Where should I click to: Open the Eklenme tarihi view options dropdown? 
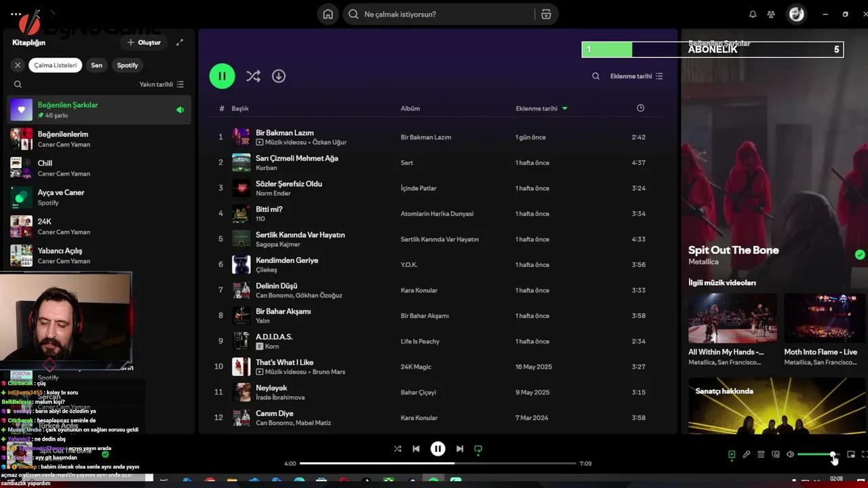(x=637, y=76)
